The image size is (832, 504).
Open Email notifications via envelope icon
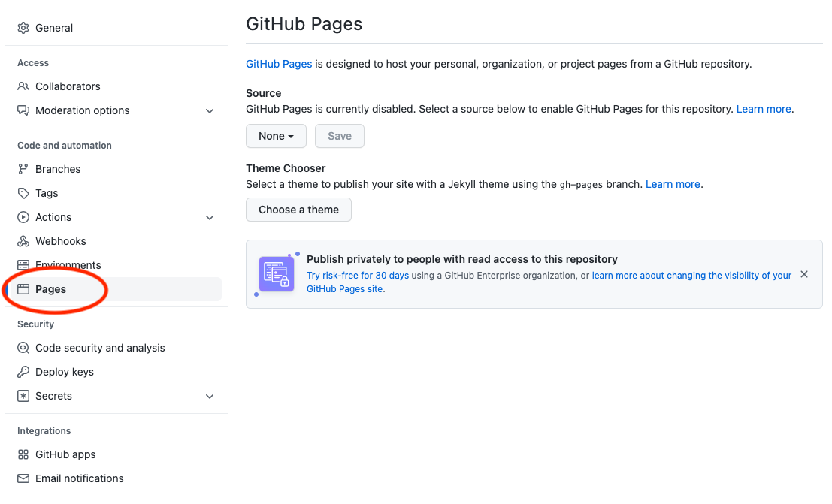click(x=22, y=478)
